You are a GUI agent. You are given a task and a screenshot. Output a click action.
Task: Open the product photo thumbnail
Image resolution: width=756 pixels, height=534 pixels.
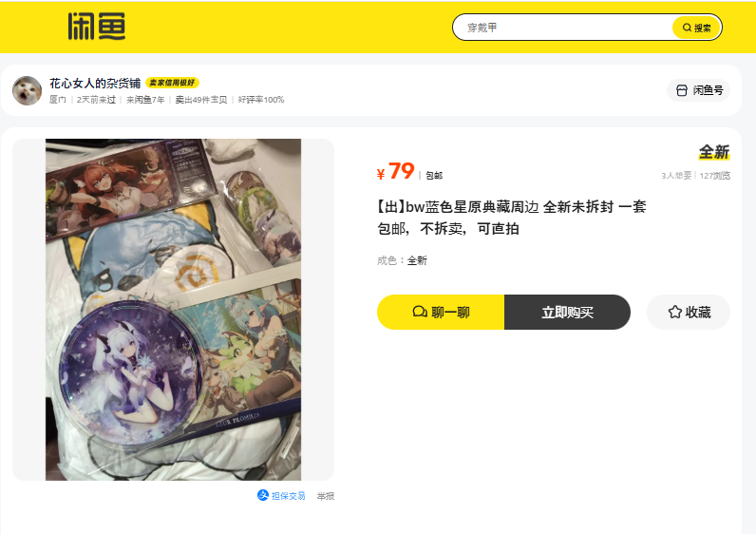[x=173, y=310]
